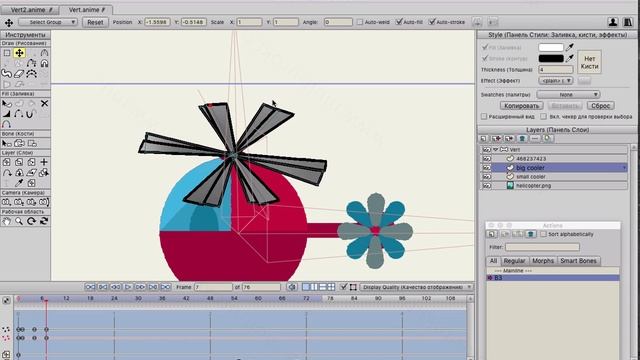Click the timeline channel settings icon
640x360 pixels.
coord(7,300)
